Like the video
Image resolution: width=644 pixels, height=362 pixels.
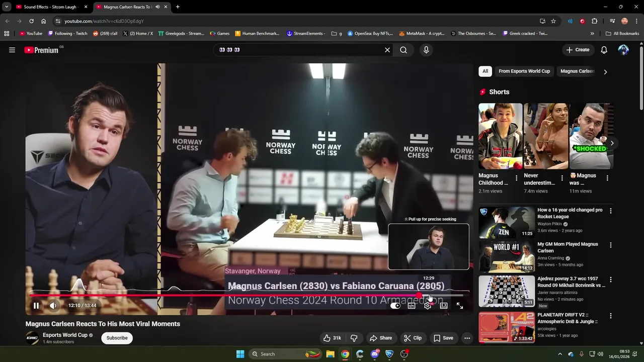tap(332, 338)
